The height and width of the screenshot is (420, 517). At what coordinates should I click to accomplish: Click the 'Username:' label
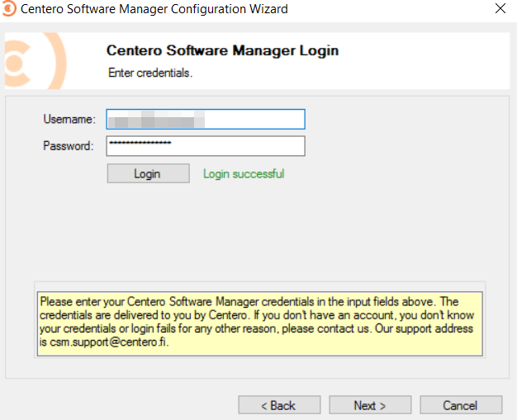(x=69, y=119)
